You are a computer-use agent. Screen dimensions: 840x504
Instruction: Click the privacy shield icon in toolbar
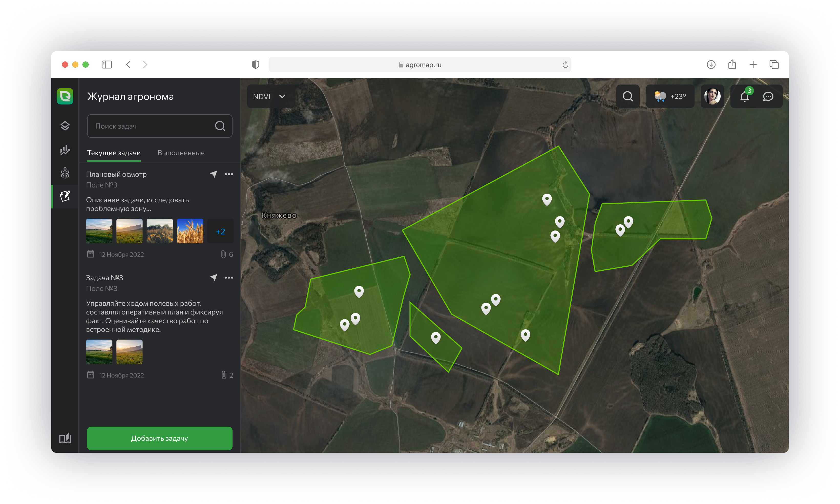(255, 65)
